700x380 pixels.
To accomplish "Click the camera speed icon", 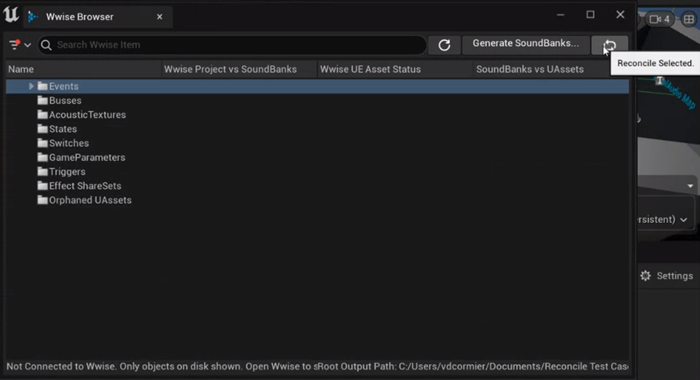I will click(660, 19).
